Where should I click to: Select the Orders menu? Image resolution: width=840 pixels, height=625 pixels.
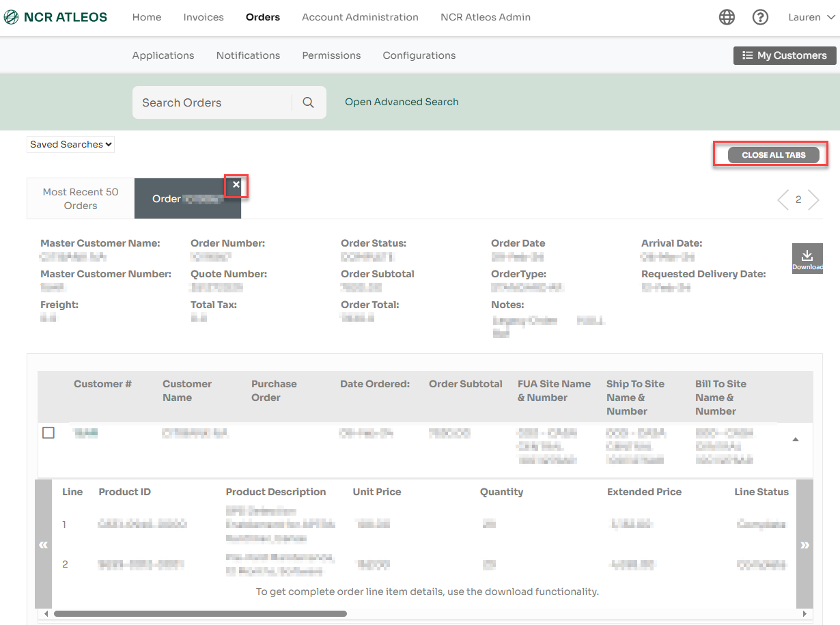[x=263, y=17]
